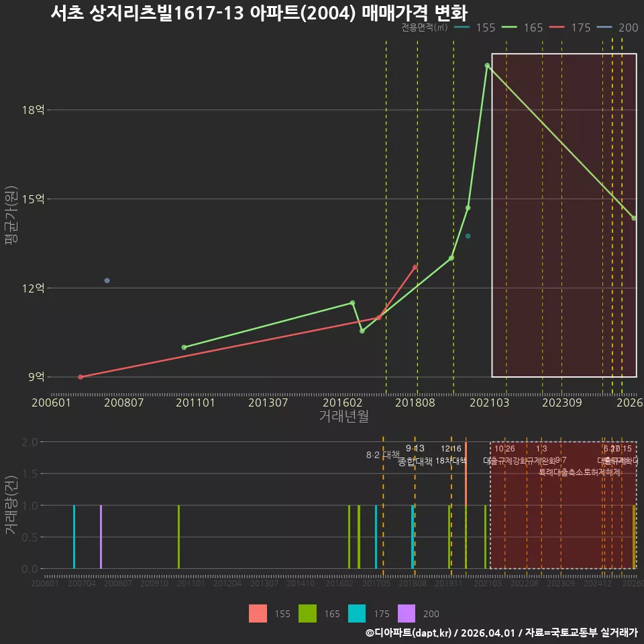
Task: Click 200910 on the volume chart x-axis
Action: [154, 583]
